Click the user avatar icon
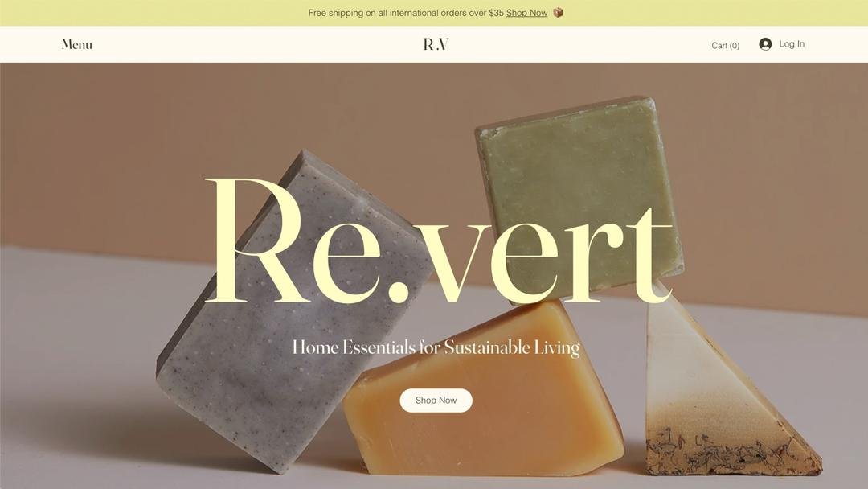Screen dimensions: 868x489 pos(765,44)
